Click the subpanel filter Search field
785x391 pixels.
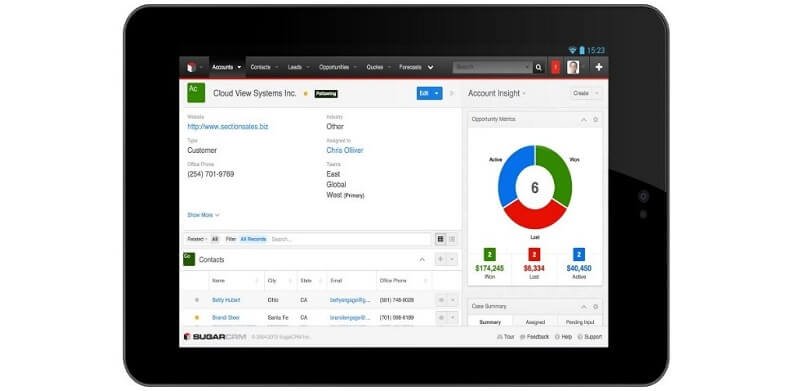click(x=350, y=239)
